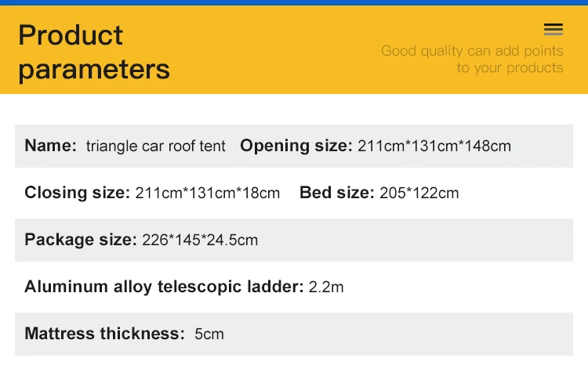Image resolution: width=588 pixels, height=369 pixels.
Task: Select the "Aluminum alloy telescopic ladder:" label
Action: point(164,287)
